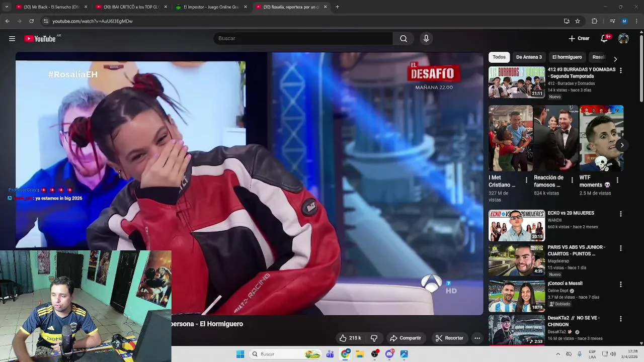The width and height of the screenshot is (644, 362).
Task: Open Discord from the taskbar
Action: [389, 354]
